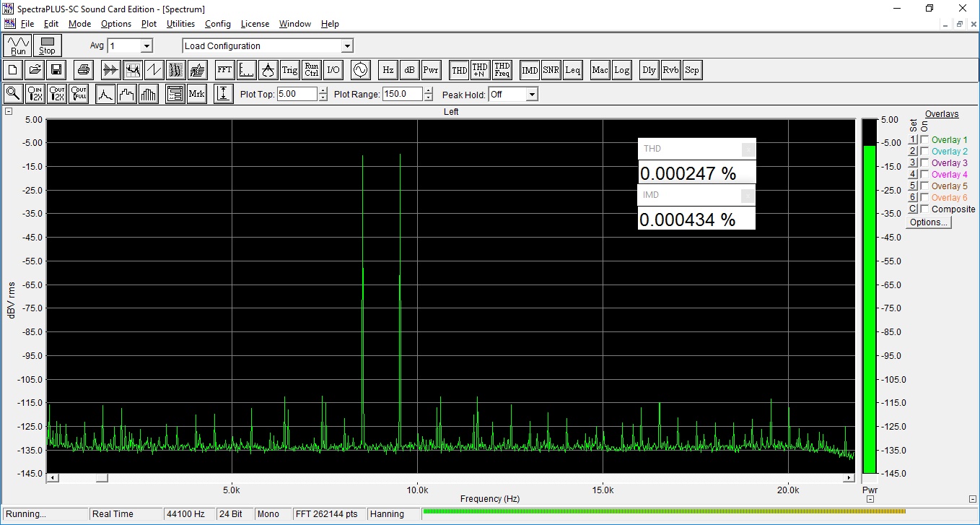The image size is (980, 525).
Task: Open the Config menu
Action: 217,24
